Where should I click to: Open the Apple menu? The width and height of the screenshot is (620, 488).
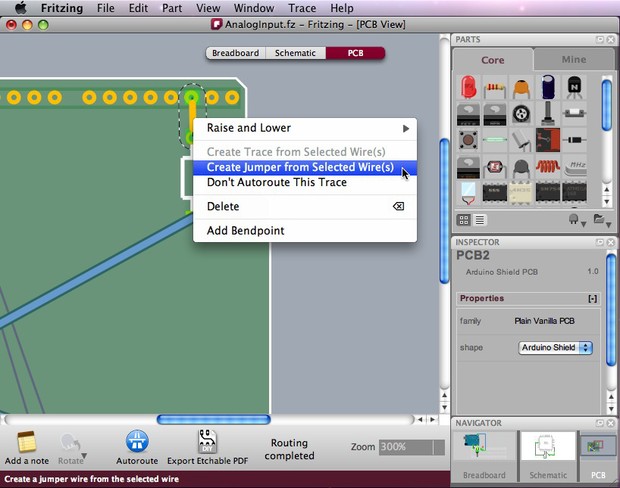click(x=20, y=8)
